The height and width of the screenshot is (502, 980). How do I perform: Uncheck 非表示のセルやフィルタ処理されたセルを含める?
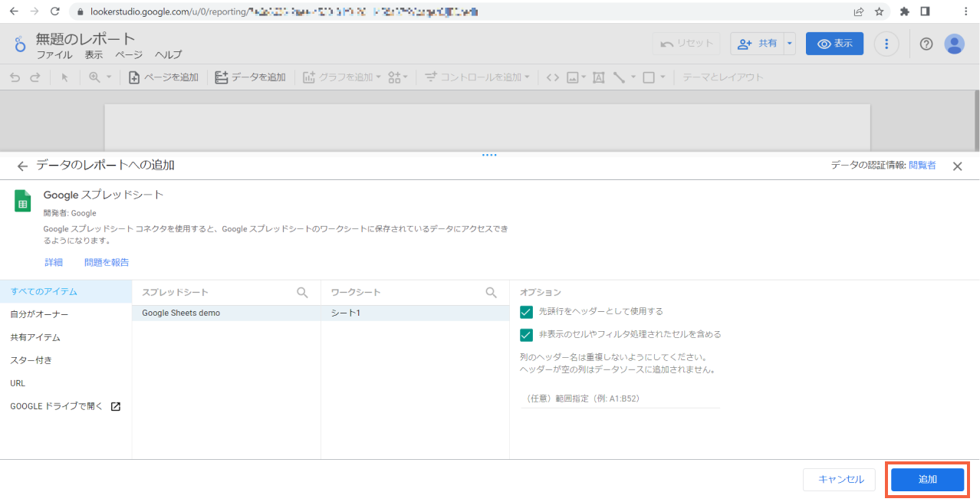pyautogui.click(x=526, y=335)
